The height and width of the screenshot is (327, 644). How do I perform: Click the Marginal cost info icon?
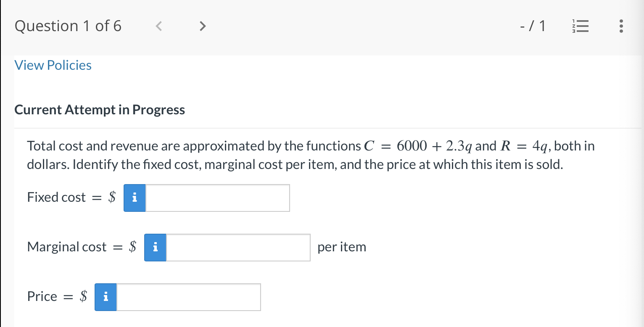click(x=155, y=247)
